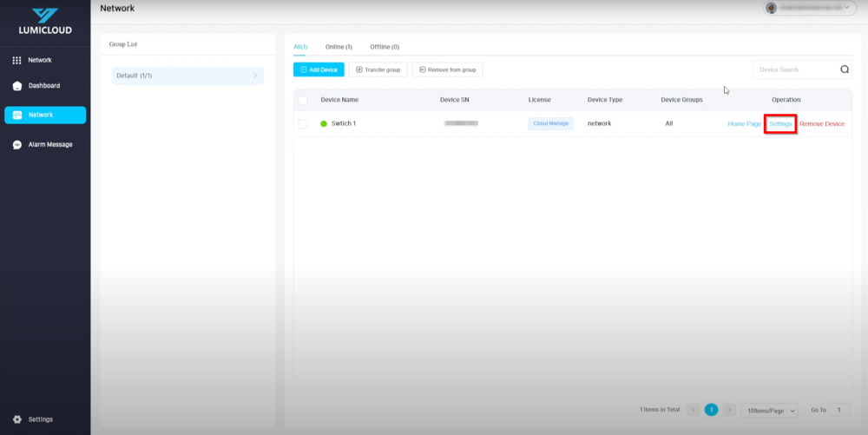Open the account dropdown in header
This screenshot has width=868, height=435.
(847, 8)
